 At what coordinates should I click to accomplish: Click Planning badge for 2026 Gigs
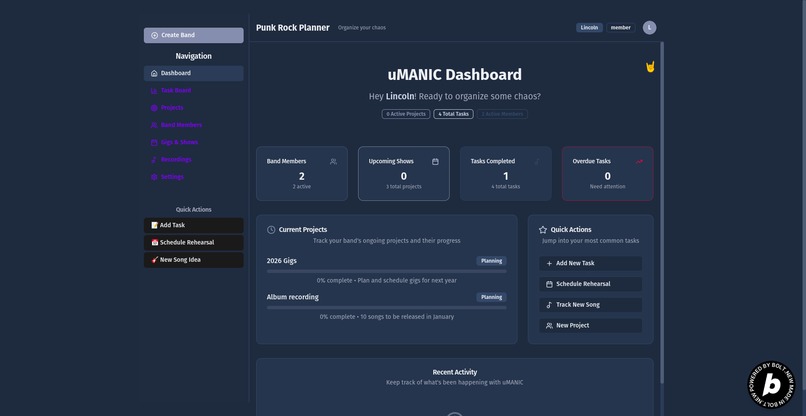(491, 261)
